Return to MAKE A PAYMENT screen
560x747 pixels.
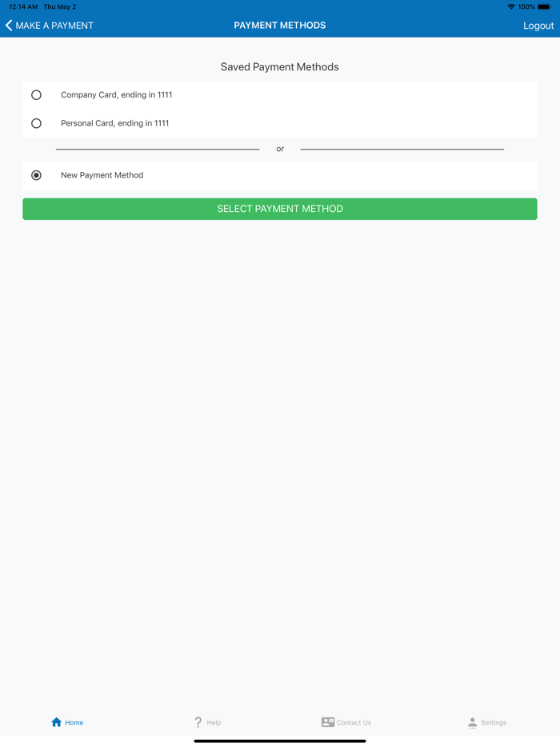pos(50,25)
